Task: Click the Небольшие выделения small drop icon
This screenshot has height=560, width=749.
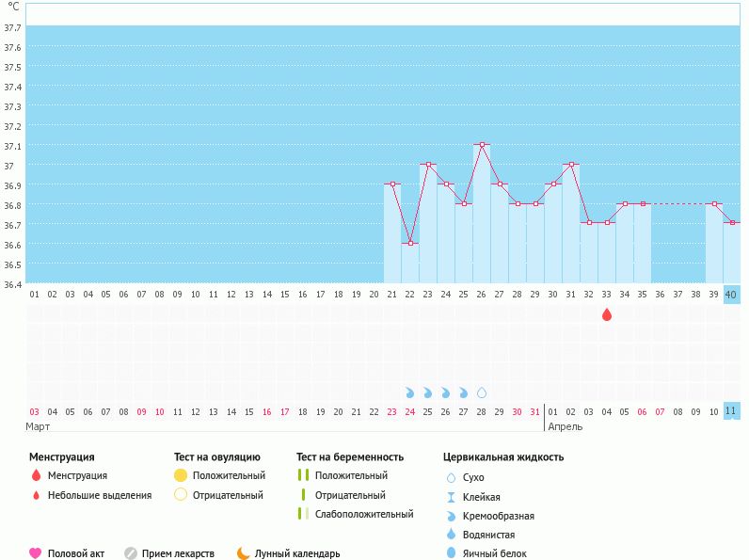Action: coord(36,495)
